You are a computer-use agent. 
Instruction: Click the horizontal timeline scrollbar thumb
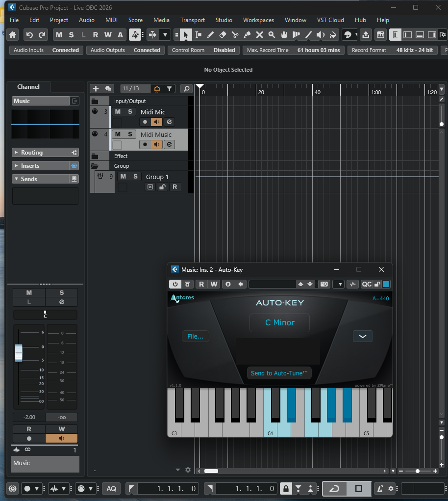pyautogui.click(x=211, y=471)
